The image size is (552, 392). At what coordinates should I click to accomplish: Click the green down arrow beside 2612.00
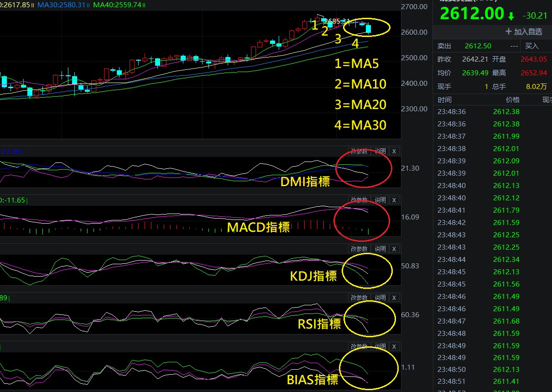pyautogui.click(x=511, y=16)
